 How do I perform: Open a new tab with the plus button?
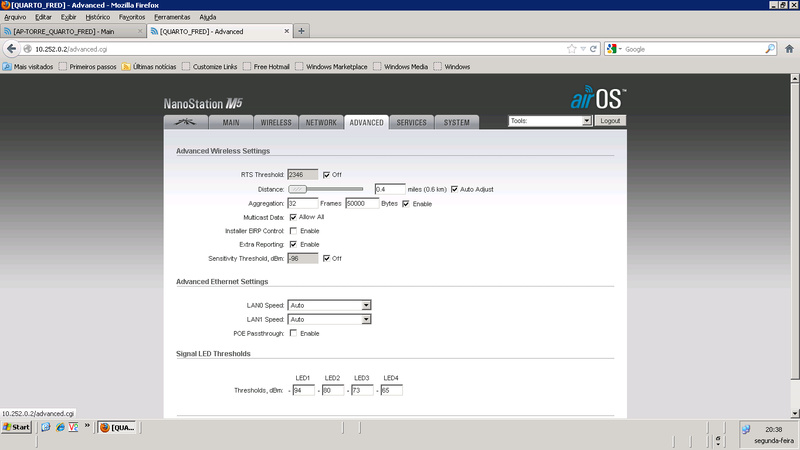click(x=302, y=31)
